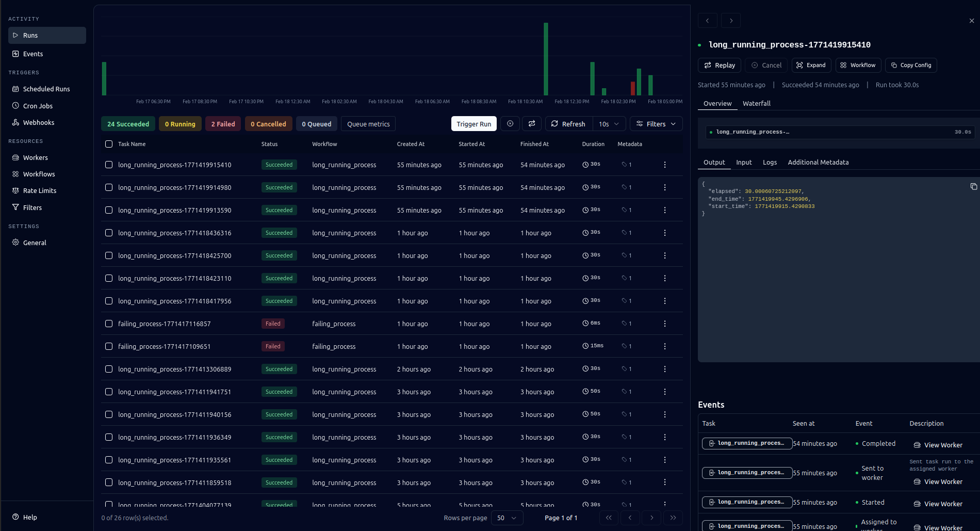Open the 10s refresh interval dropdown
The height and width of the screenshot is (531, 980).
point(609,124)
